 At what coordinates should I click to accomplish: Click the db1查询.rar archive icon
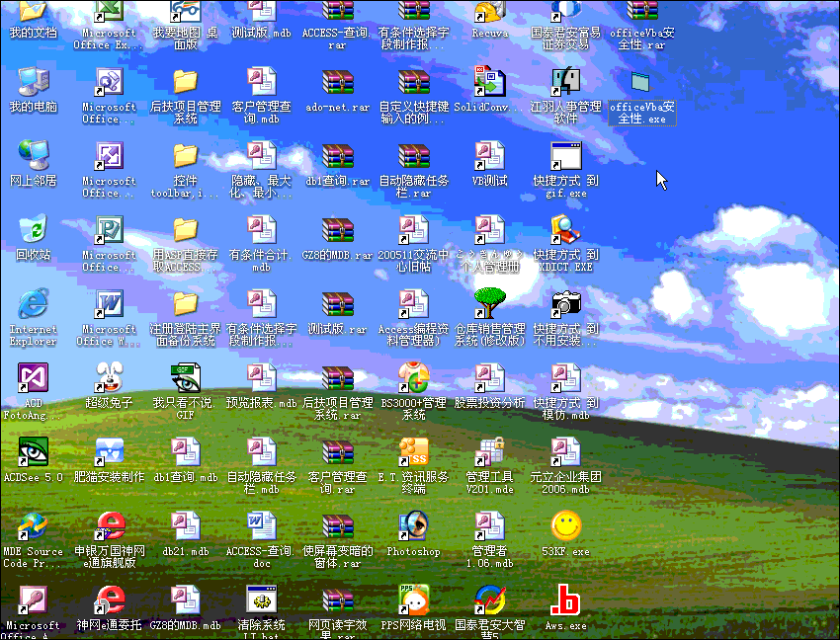338,156
